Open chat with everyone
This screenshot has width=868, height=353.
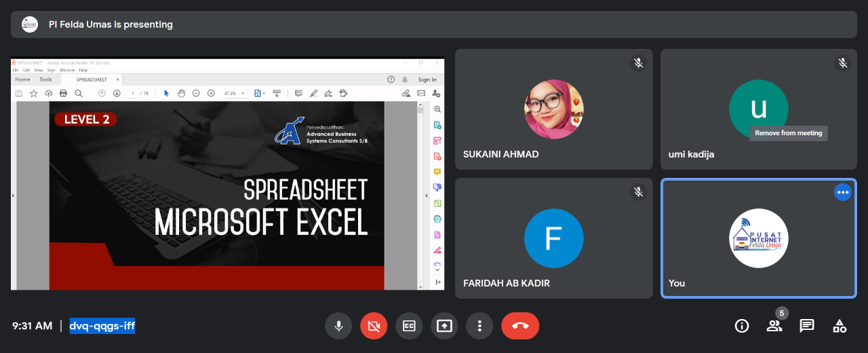click(807, 326)
